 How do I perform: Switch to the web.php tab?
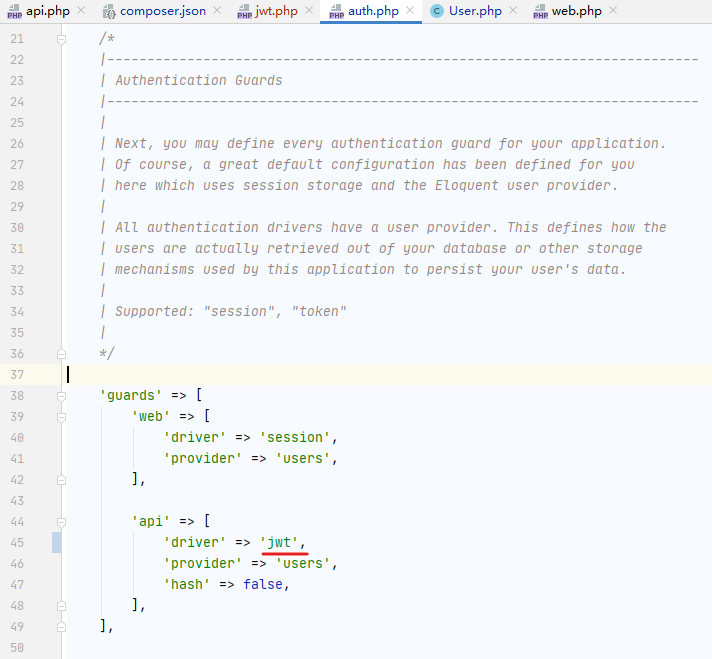(x=575, y=11)
